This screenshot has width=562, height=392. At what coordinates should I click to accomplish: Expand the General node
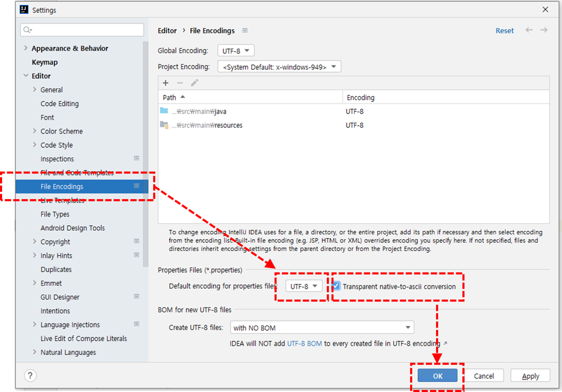(x=35, y=90)
